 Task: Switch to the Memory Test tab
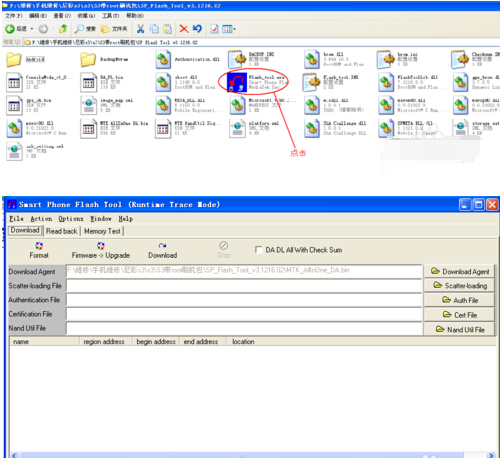pos(102,231)
